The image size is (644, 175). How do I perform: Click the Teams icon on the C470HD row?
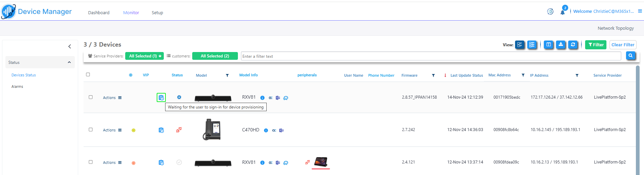coord(281,130)
